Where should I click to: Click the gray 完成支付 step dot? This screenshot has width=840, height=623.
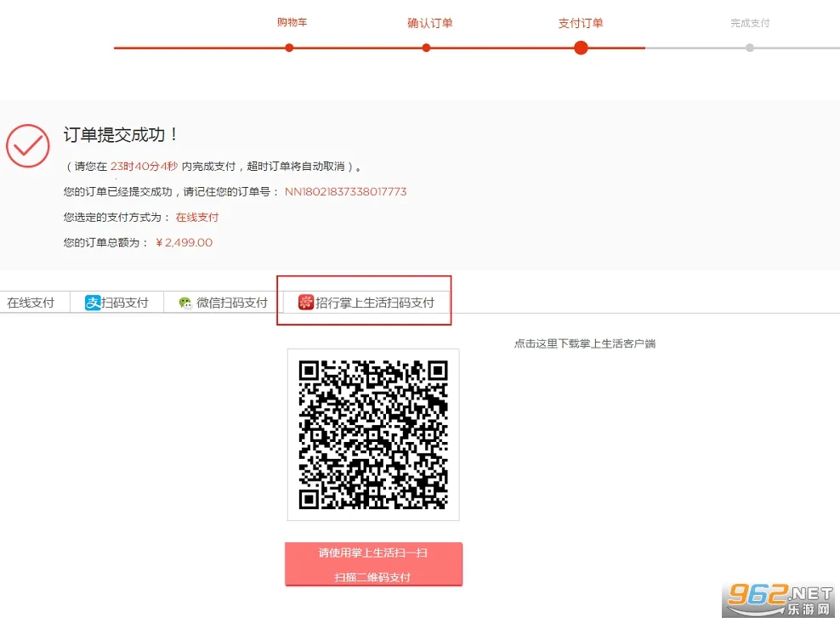tap(749, 48)
